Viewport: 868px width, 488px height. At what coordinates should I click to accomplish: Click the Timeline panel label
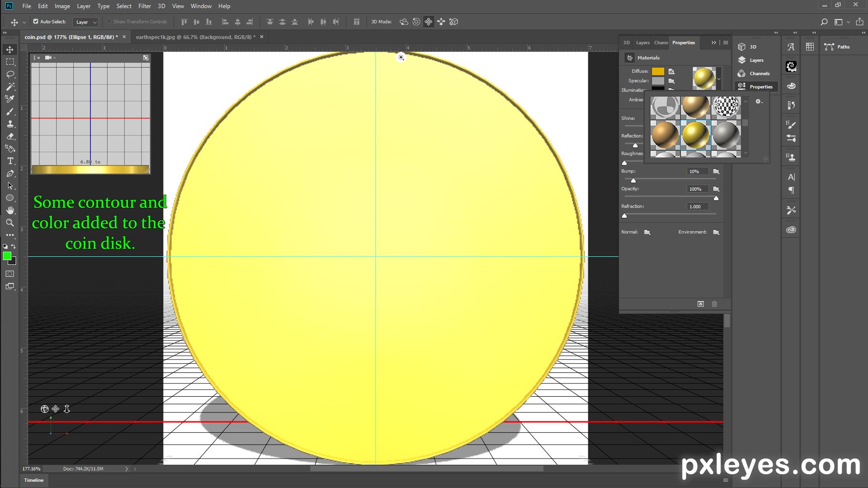34,480
